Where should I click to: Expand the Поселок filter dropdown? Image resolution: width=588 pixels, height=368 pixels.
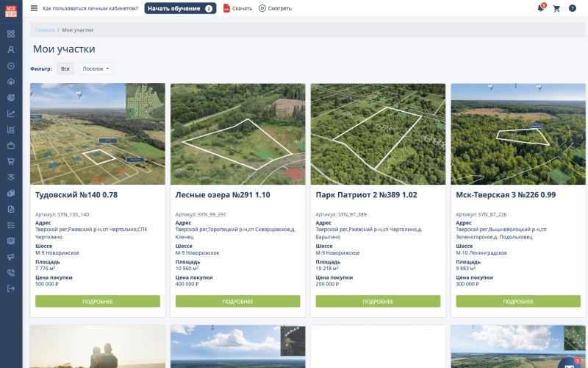96,68
